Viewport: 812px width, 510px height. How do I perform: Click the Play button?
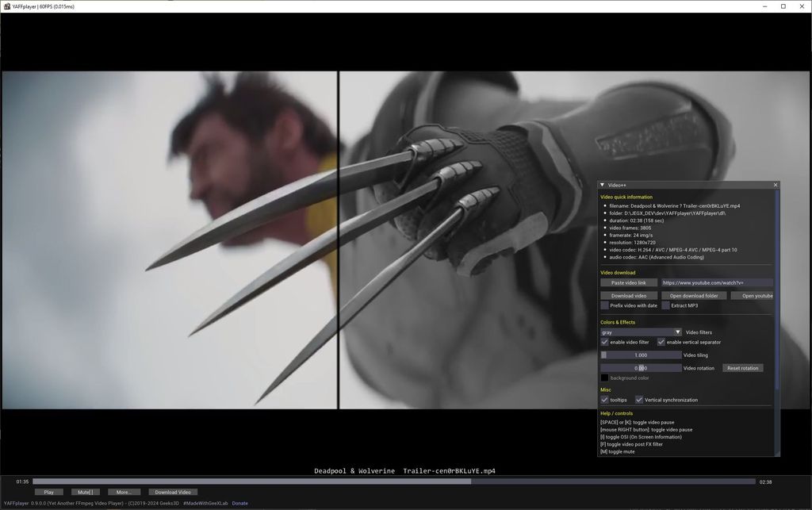(48, 492)
